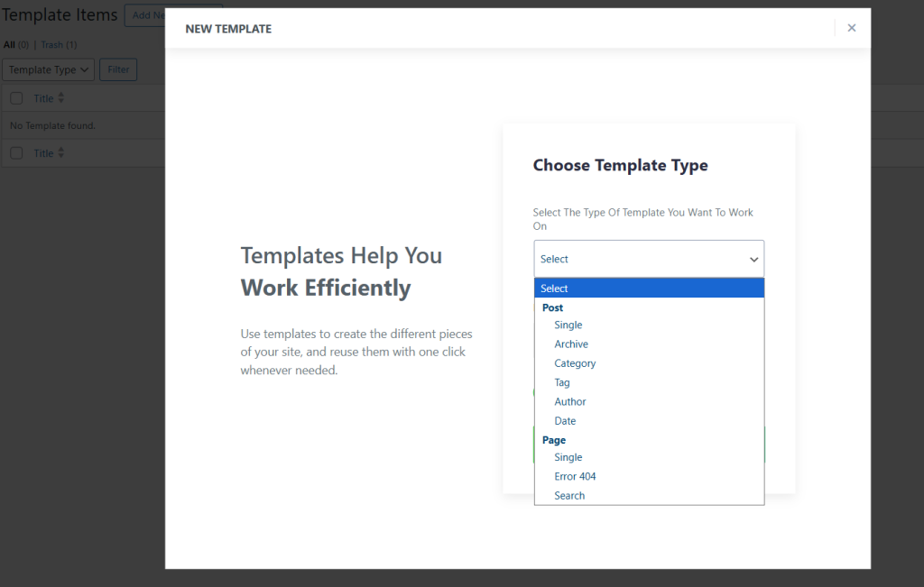Choose the highlighted Select option
Viewport: 924px width, 587px height.
coord(649,289)
